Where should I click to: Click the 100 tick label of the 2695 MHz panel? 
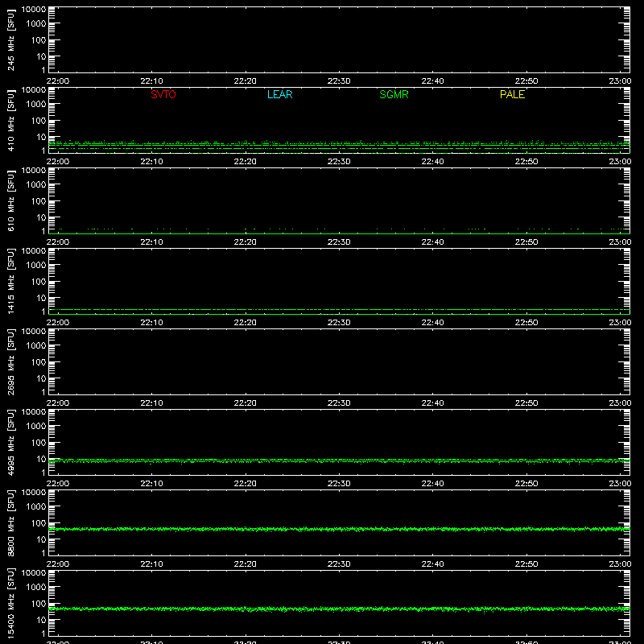click(39, 362)
